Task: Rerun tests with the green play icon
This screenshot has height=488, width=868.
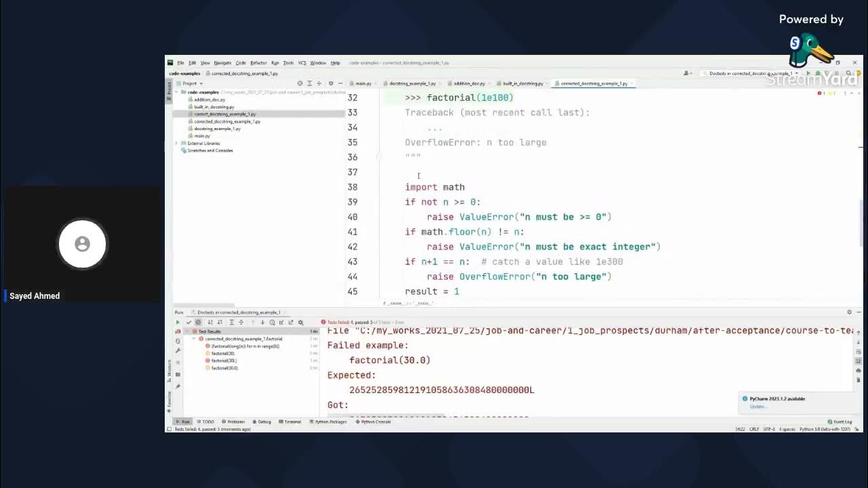Action: [177, 323]
